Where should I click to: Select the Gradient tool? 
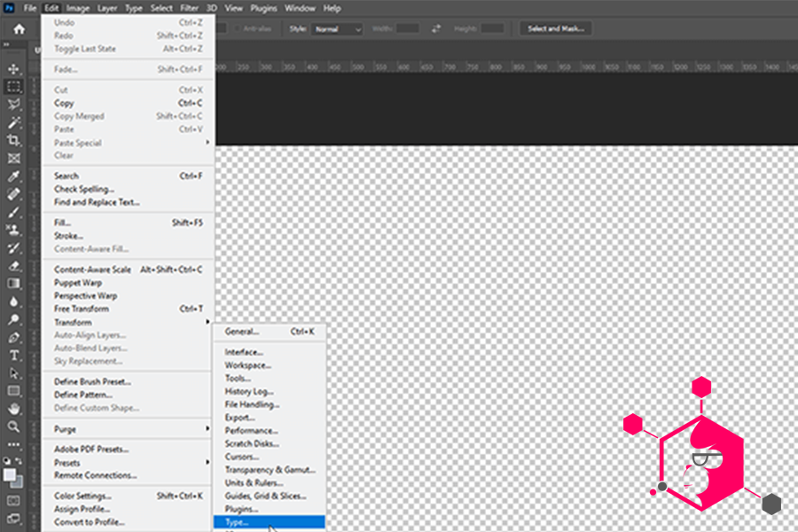coord(13,284)
